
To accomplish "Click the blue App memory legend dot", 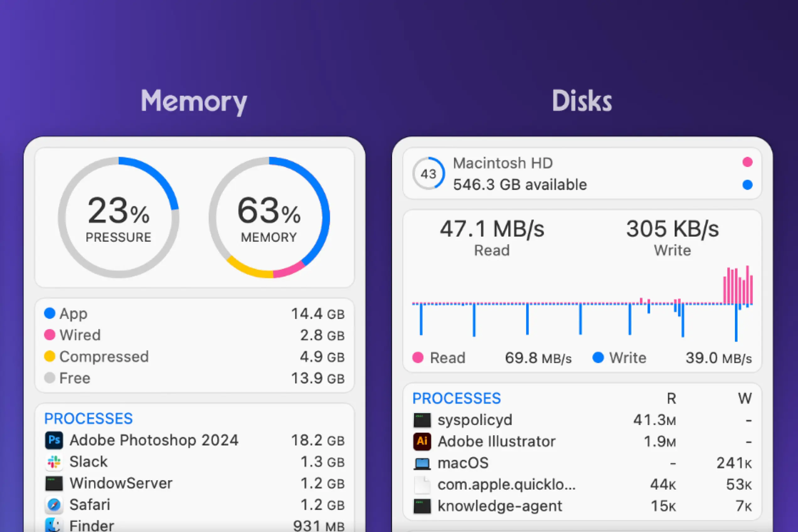I will pyautogui.click(x=50, y=313).
